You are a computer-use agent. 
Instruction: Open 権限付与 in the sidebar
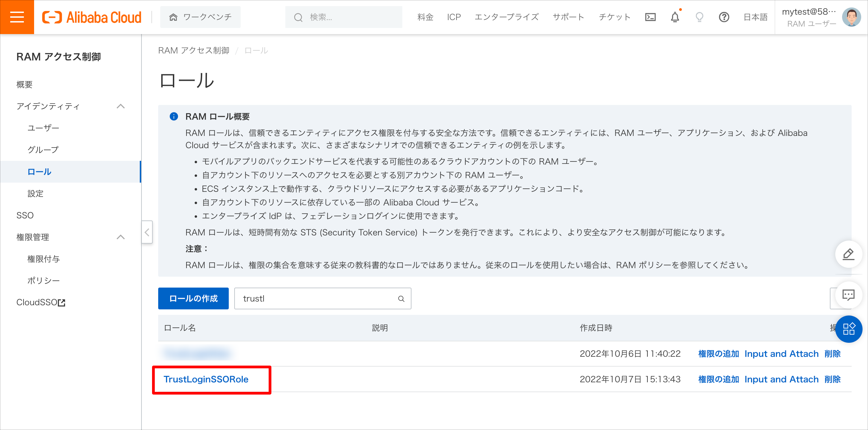(44, 259)
